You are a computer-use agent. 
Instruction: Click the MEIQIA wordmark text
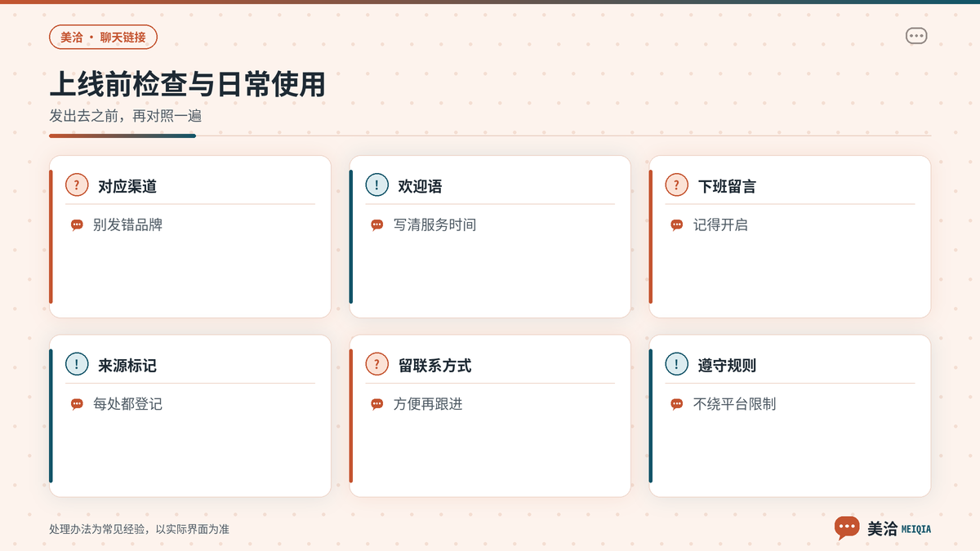pos(915,529)
